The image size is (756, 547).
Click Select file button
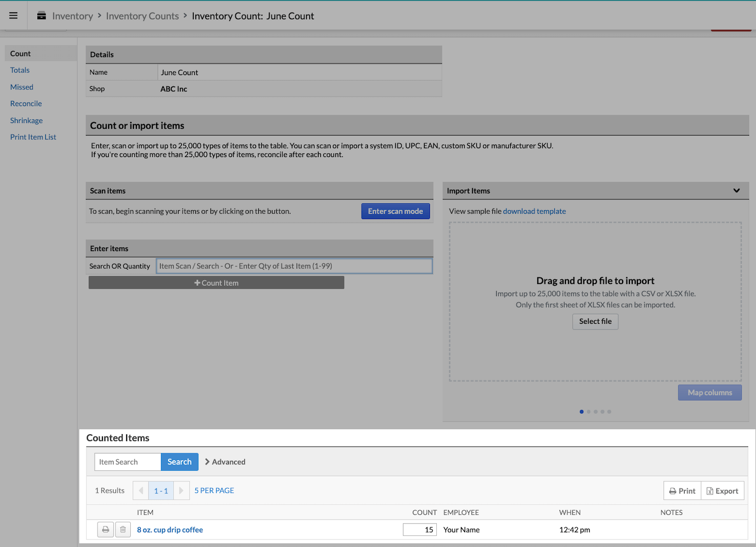click(x=595, y=322)
